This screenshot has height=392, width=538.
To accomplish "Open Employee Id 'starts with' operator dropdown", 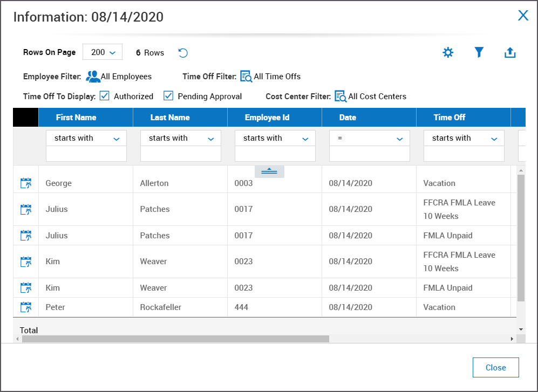I will point(275,138).
